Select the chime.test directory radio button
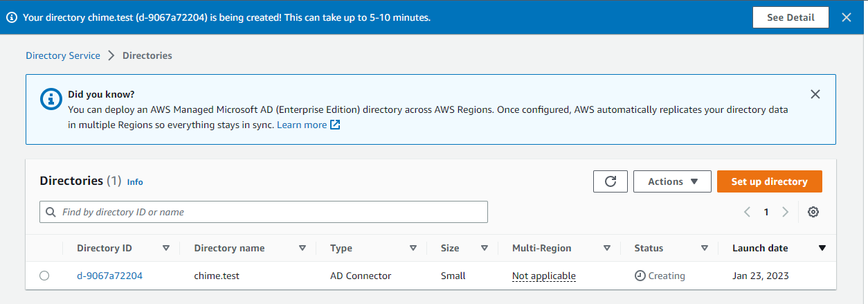Image resolution: width=868 pixels, height=304 pixels. 44,276
